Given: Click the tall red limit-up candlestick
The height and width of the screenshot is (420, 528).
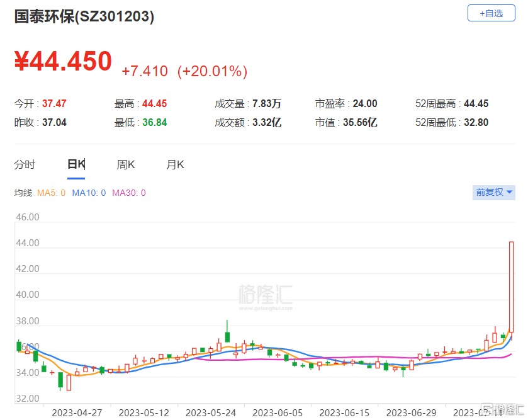Looking at the screenshot, I should click(512, 287).
